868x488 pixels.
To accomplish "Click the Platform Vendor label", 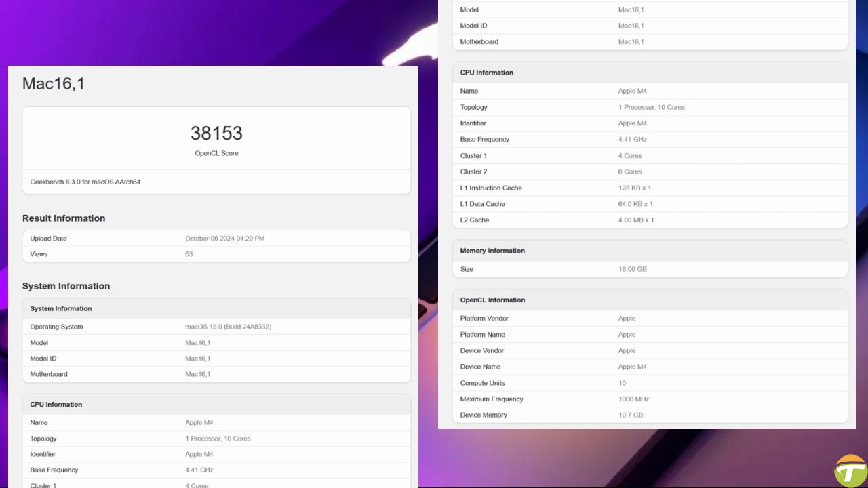I will tap(485, 319).
